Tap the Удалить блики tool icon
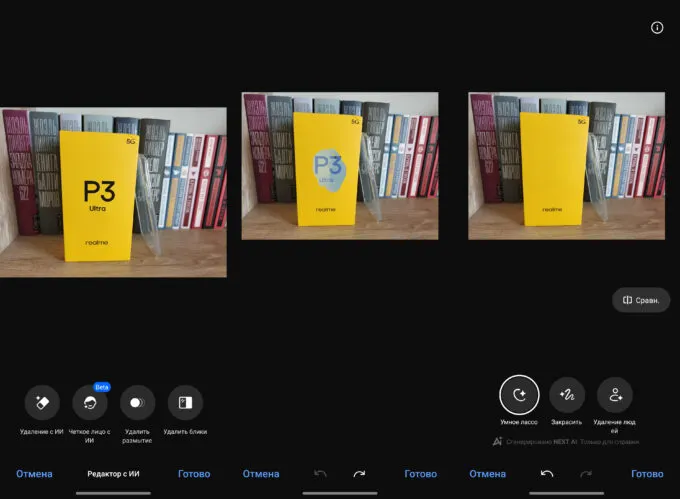The image size is (680, 499). [185, 402]
